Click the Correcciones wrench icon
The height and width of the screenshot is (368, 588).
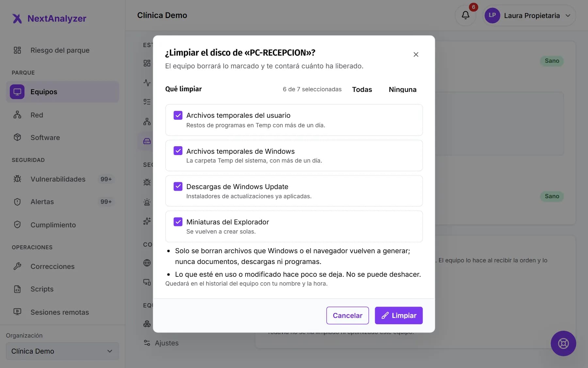[x=17, y=266]
